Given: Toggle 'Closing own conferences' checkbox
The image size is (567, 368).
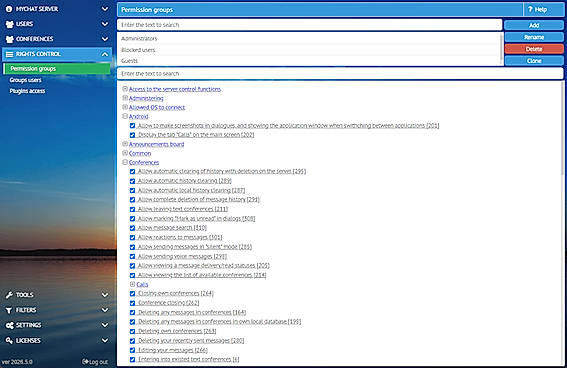Looking at the screenshot, I should (x=132, y=294).
